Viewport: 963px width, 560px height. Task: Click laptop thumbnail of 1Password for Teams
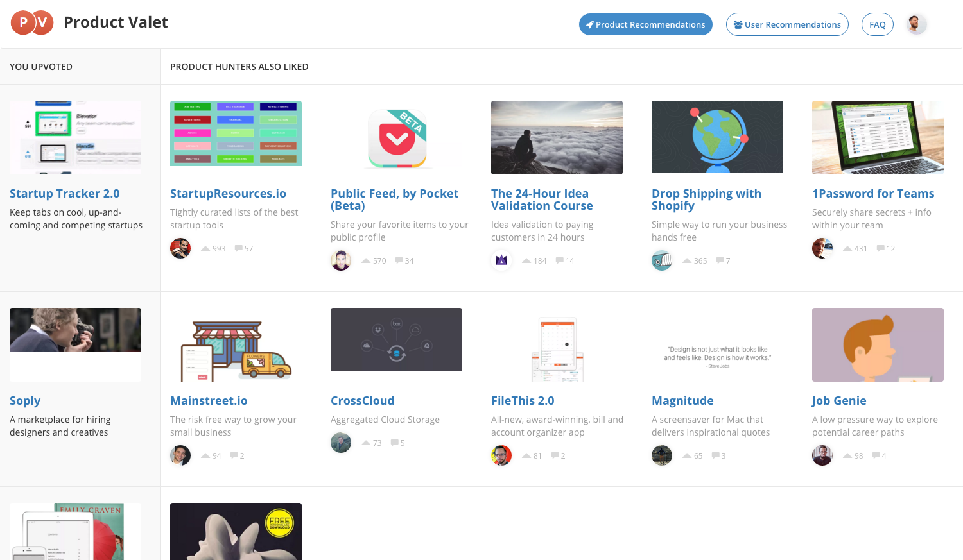(x=878, y=137)
